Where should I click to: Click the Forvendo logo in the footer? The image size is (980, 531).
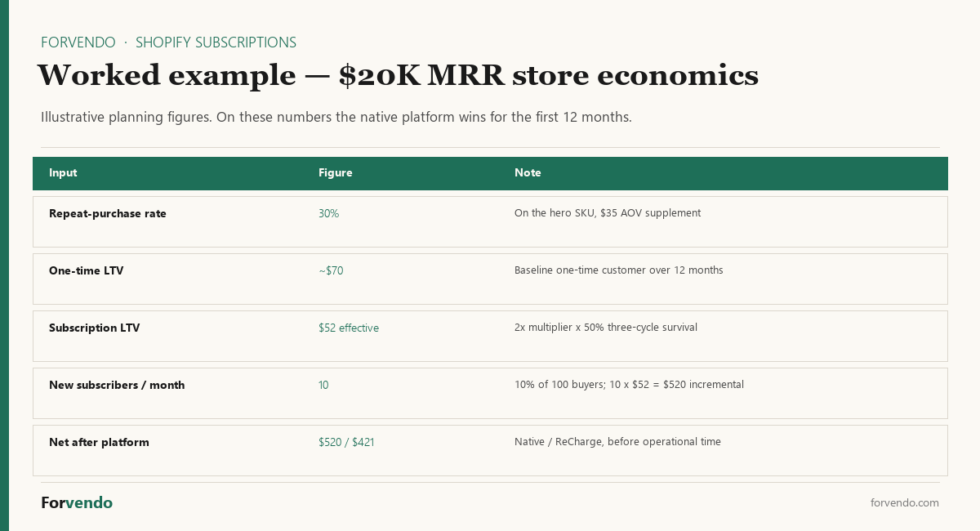(77, 502)
